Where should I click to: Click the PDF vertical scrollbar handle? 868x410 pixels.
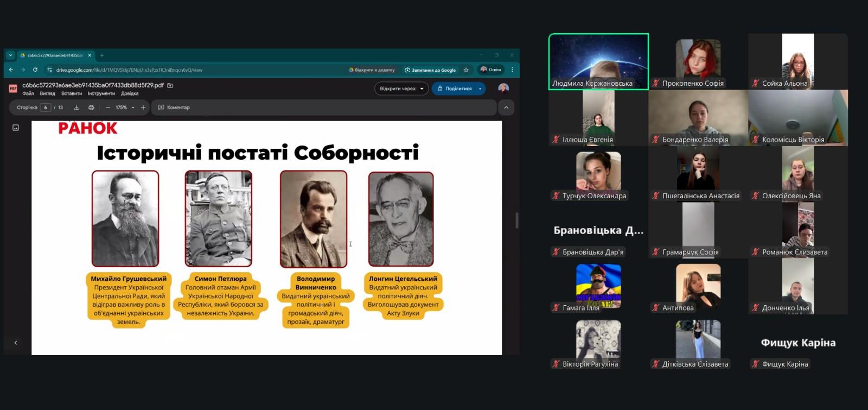pyautogui.click(x=517, y=220)
